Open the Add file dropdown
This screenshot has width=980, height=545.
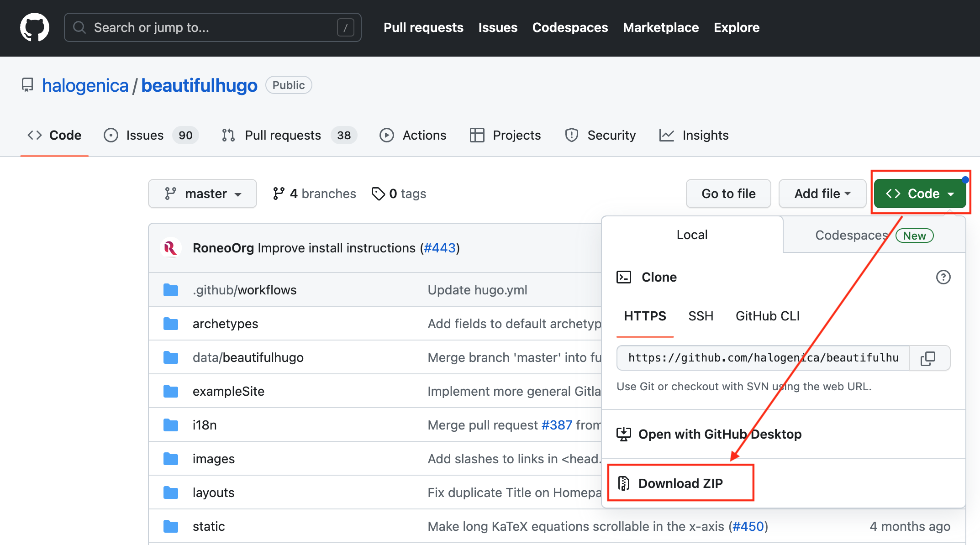click(822, 194)
